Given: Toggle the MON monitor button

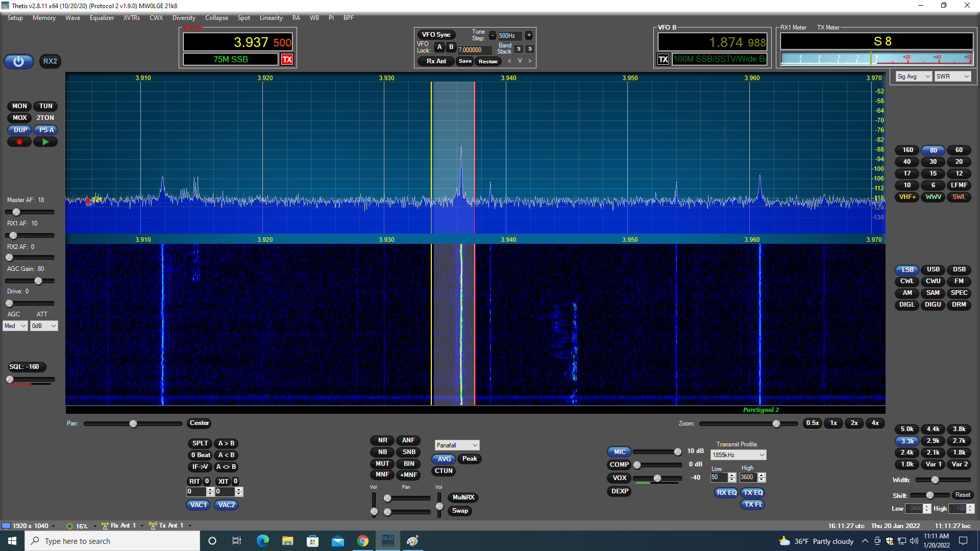Looking at the screenshot, I should pos(19,106).
